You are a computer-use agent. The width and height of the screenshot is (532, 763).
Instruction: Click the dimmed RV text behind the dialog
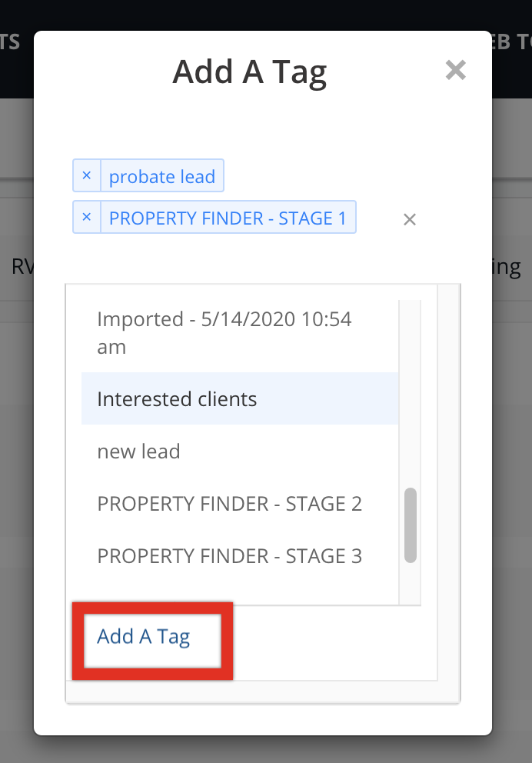pos(18,267)
